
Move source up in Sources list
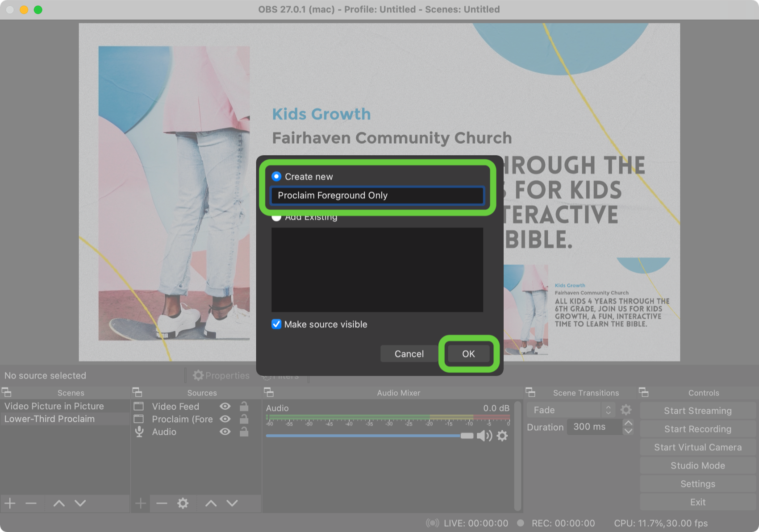click(x=211, y=503)
